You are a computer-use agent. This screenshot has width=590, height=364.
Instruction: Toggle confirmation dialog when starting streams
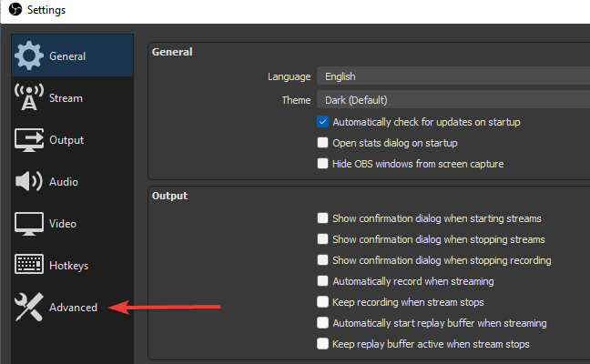322,218
